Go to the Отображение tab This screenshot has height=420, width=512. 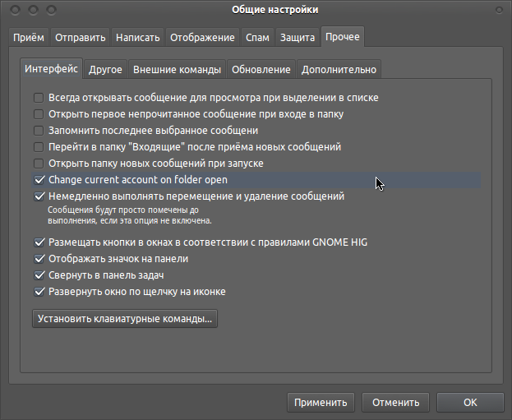(202, 38)
